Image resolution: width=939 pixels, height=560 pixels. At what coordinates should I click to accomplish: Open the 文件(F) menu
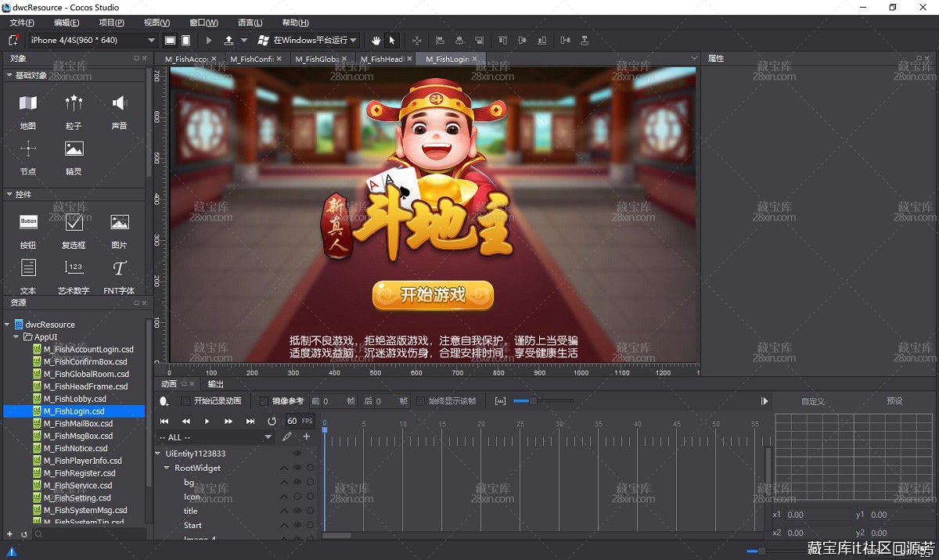pyautogui.click(x=22, y=23)
